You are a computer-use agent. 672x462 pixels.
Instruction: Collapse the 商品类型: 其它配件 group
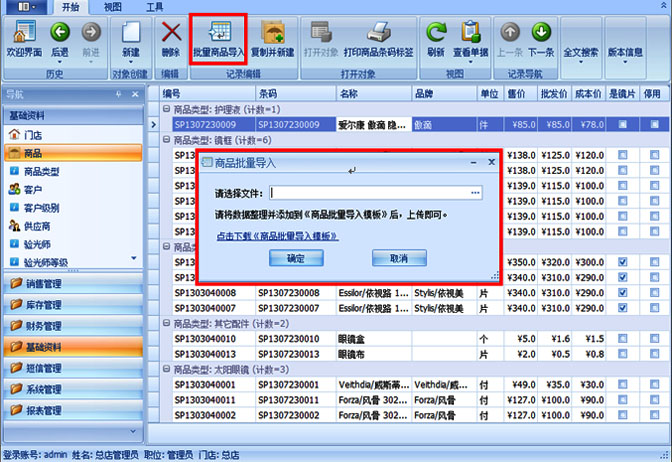click(x=166, y=324)
